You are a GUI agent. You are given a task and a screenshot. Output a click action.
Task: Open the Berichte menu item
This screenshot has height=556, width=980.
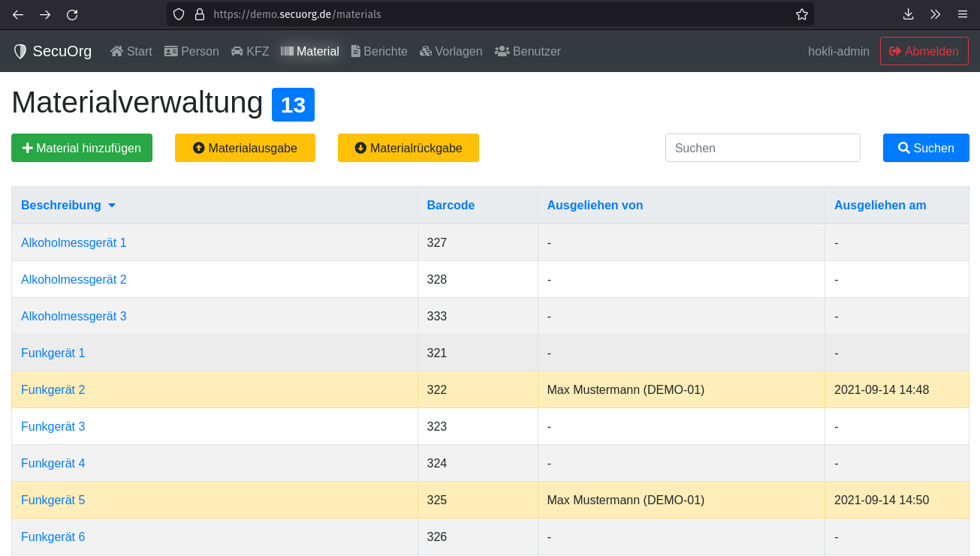click(x=379, y=51)
